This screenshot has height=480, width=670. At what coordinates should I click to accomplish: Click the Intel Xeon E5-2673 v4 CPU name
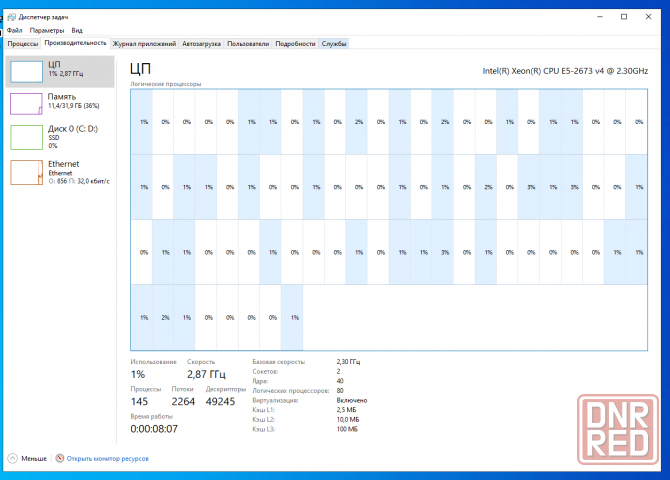pos(565,71)
